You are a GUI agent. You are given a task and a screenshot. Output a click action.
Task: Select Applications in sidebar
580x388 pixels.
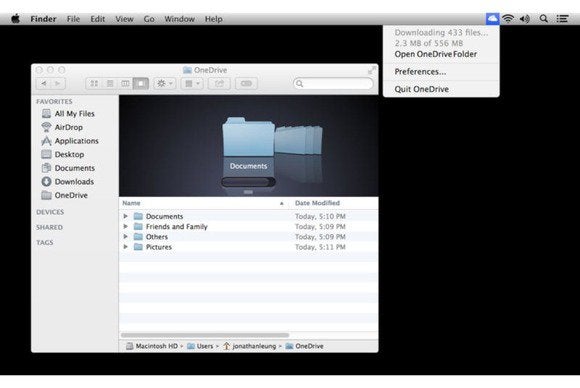77,141
